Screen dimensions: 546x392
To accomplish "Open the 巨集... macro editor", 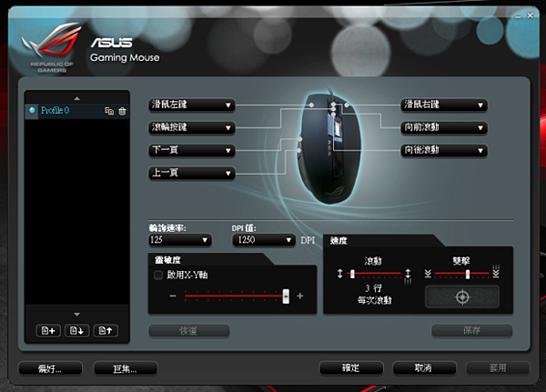I will pyautogui.click(x=126, y=368).
